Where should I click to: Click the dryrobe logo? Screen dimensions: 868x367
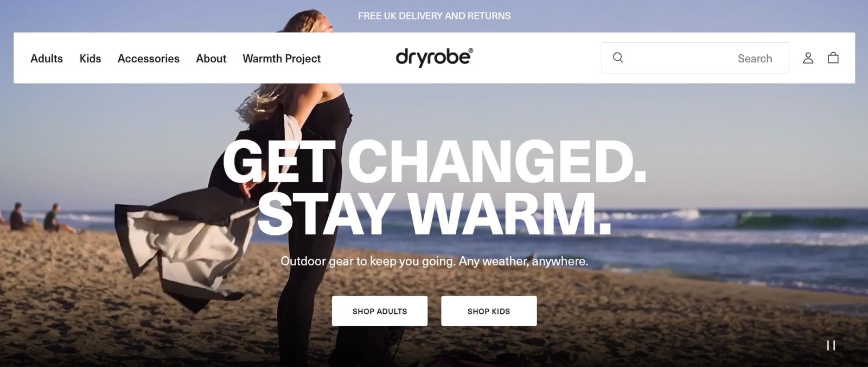click(x=434, y=57)
